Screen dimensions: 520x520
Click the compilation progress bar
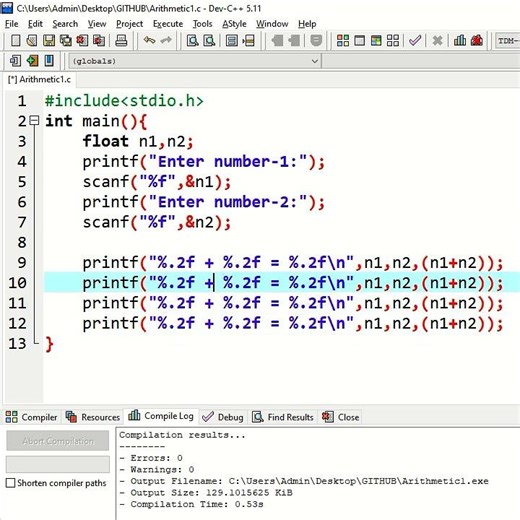(58, 464)
